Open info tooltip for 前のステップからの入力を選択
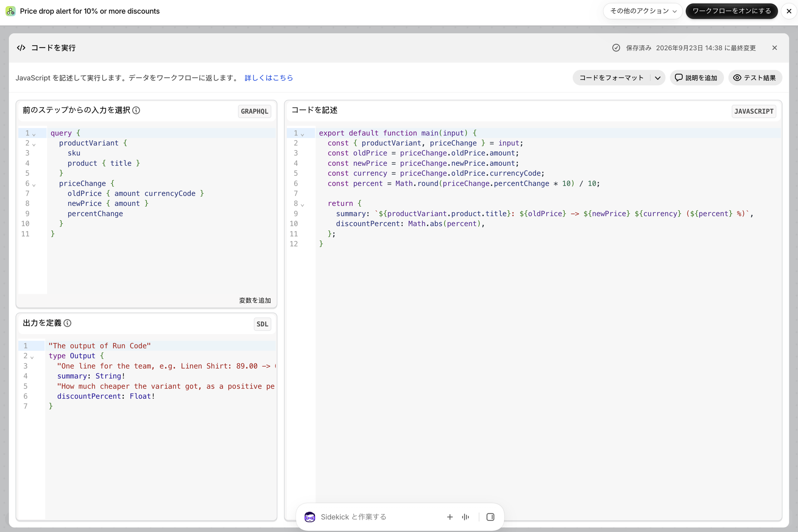 136,110
